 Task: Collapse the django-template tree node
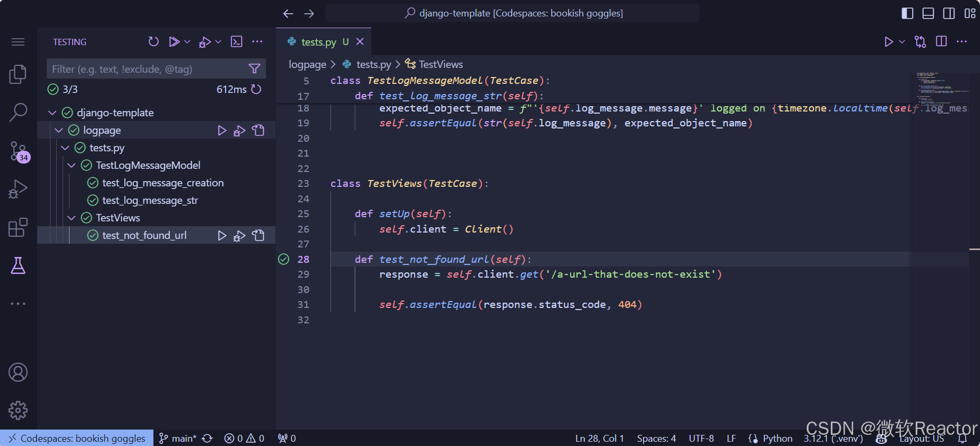pyautogui.click(x=52, y=113)
